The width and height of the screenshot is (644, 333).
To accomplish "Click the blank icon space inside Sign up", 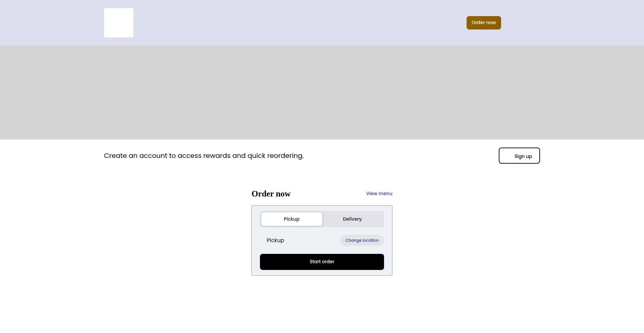I will pos(507,156).
